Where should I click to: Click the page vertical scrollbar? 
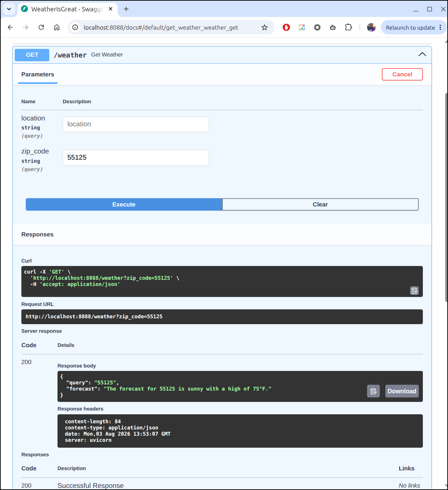click(x=446, y=198)
